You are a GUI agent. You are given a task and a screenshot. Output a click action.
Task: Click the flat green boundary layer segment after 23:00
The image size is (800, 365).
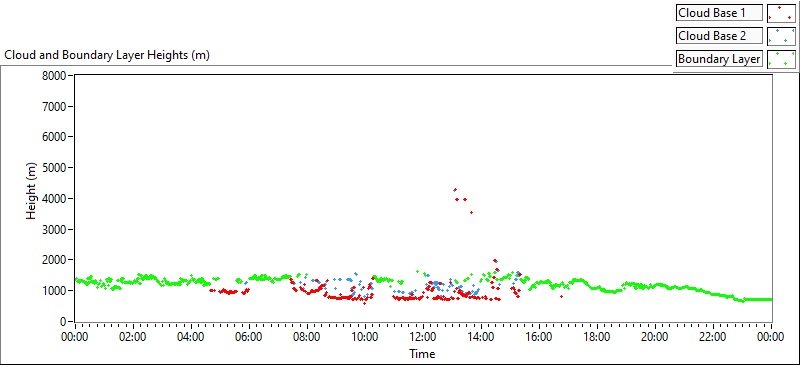(x=758, y=300)
